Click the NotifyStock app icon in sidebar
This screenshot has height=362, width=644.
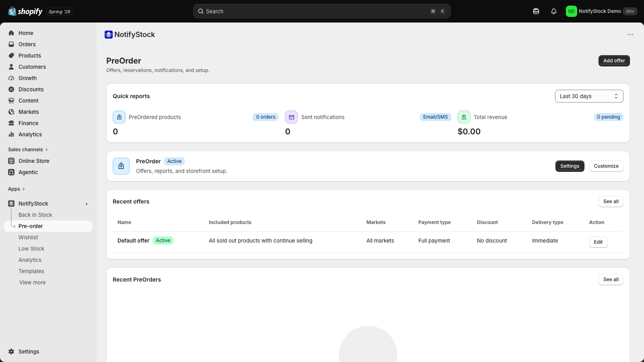tap(11, 204)
